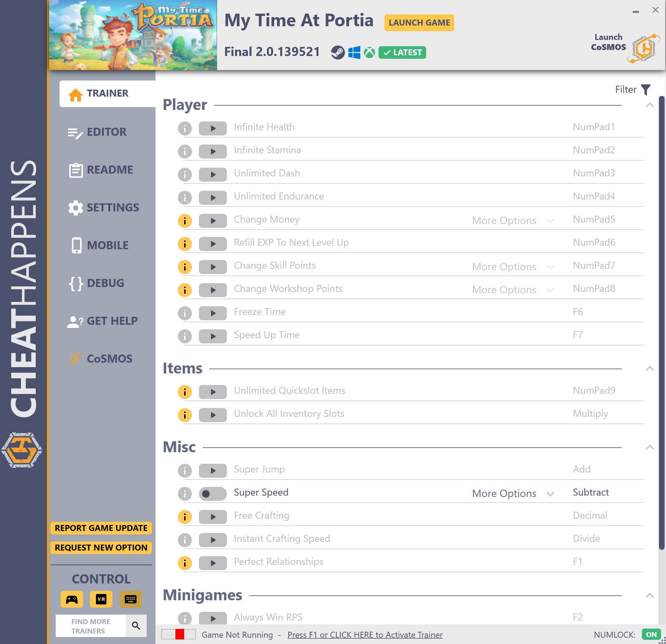This screenshot has width=666, height=644.
Task: Open the GET HELP tab
Action: coord(102,321)
